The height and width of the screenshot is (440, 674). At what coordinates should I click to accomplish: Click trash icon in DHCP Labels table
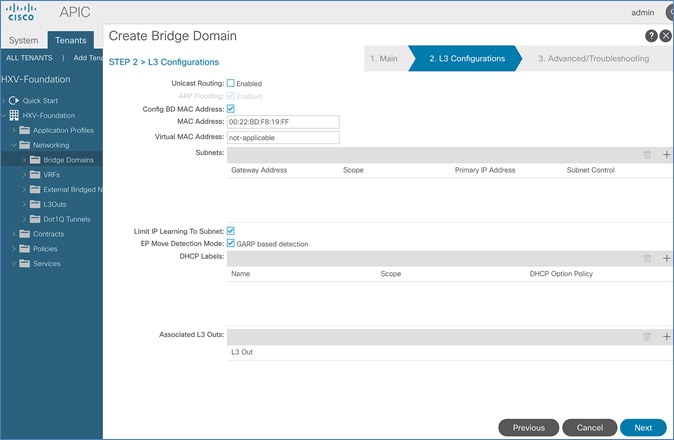647,257
